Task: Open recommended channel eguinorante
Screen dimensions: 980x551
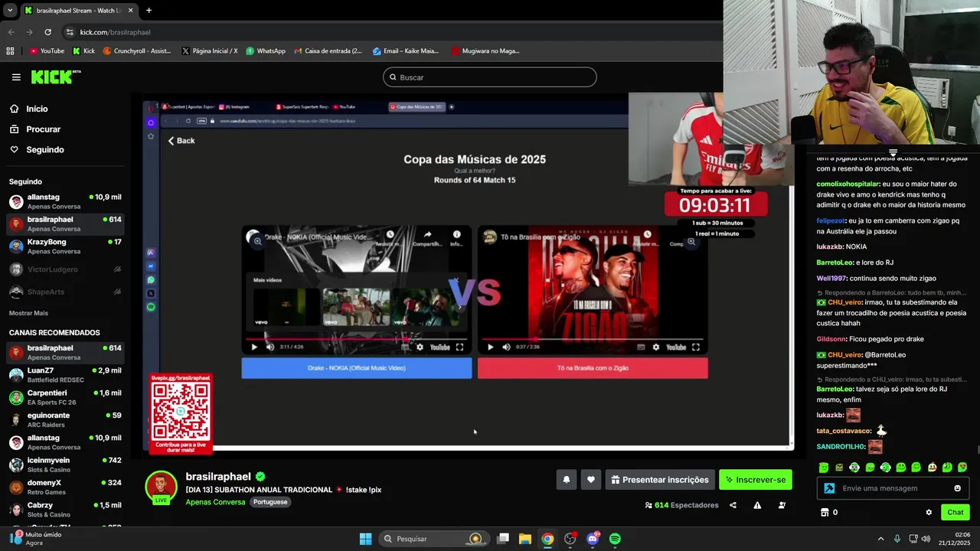Action: pyautogui.click(x=65, y=419)
